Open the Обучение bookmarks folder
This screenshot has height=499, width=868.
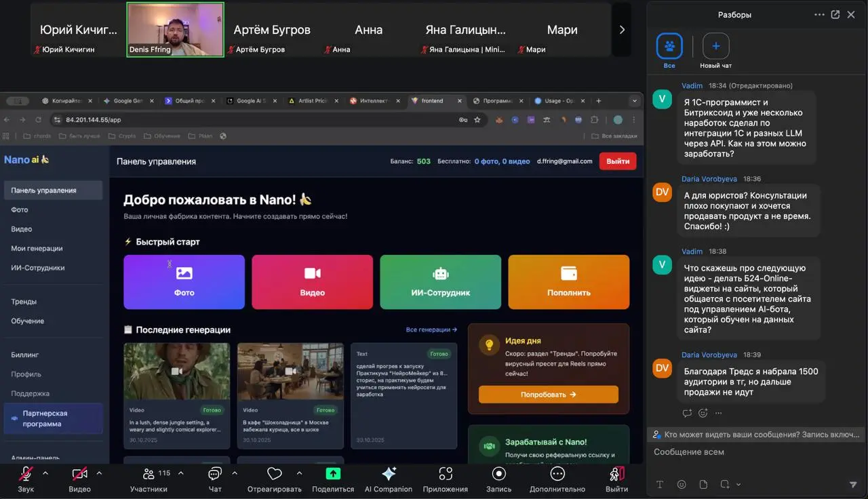[x=161, y=136]
